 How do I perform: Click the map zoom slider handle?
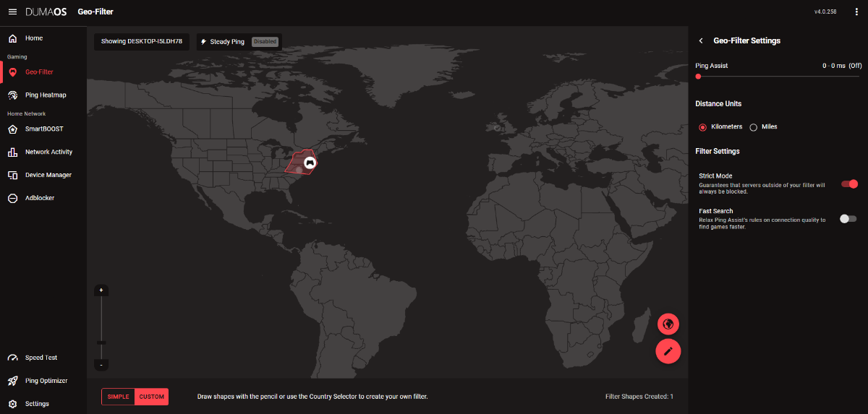point(101,342)
